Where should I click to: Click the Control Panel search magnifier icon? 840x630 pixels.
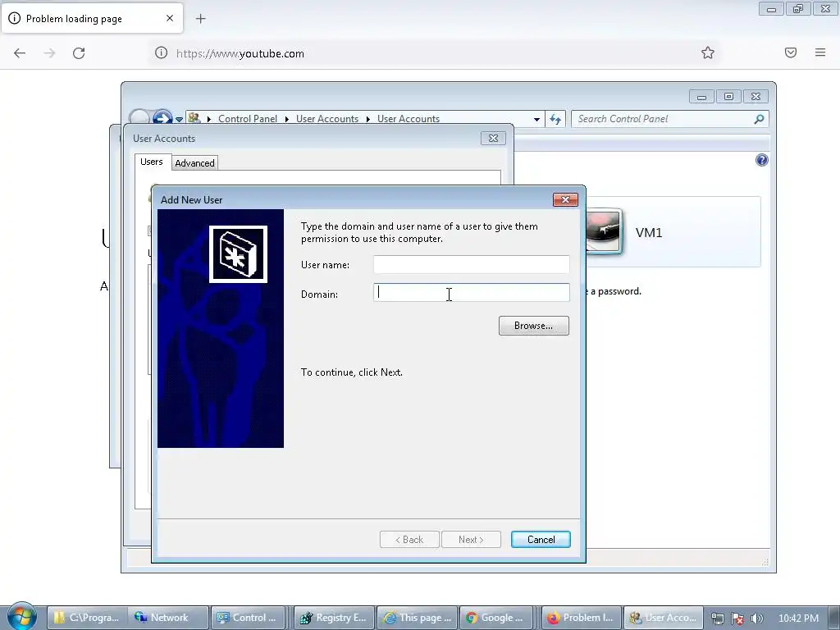click(759, 119)
